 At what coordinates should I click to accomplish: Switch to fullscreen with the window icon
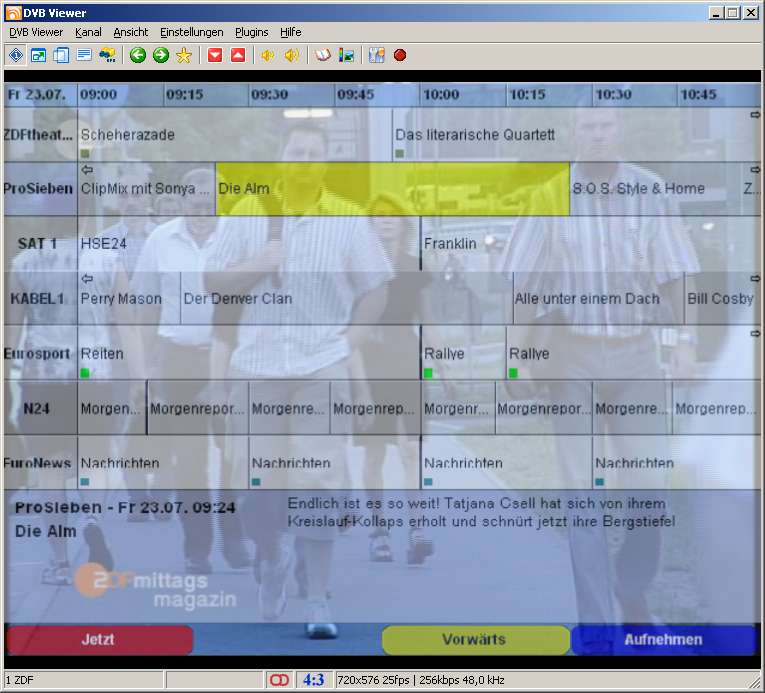(x=39, y=55)
